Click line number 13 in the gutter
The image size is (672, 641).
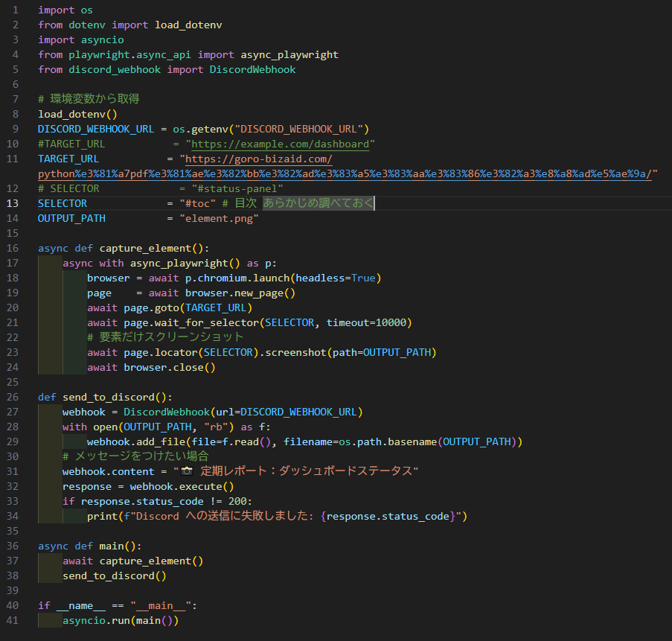[13, 203]
